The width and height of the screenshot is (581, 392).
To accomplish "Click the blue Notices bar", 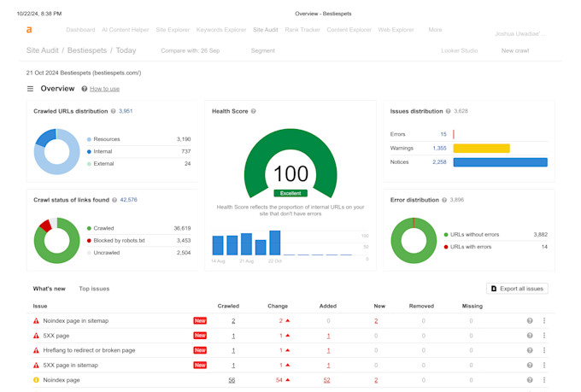I will pos(500,162).
